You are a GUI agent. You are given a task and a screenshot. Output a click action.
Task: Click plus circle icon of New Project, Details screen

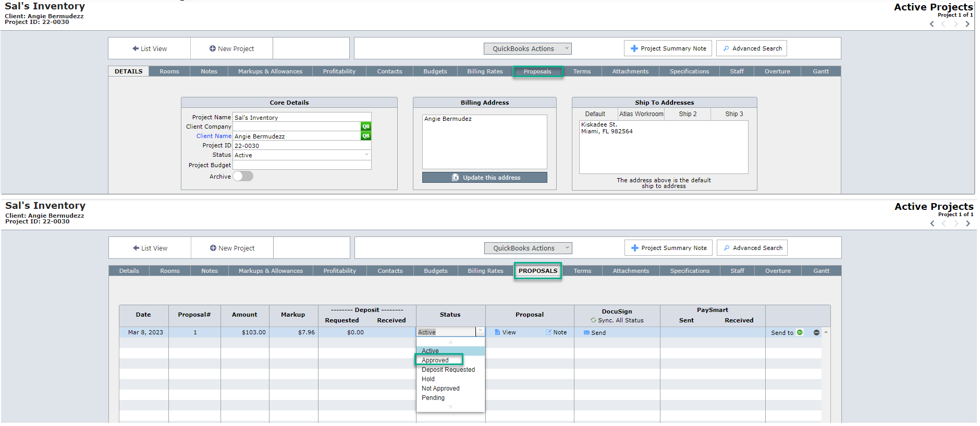pyautogui.click(x=213, y=48)
